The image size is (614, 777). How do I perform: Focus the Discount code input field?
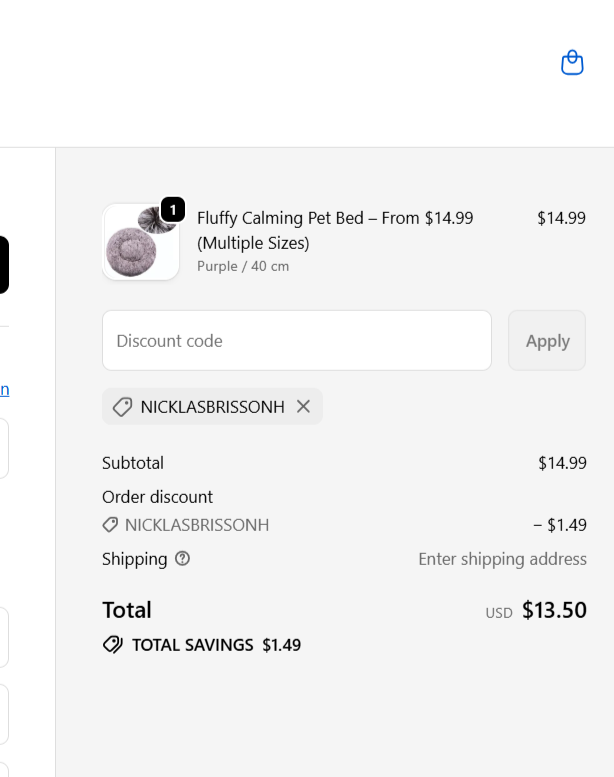tap(296, 341)
